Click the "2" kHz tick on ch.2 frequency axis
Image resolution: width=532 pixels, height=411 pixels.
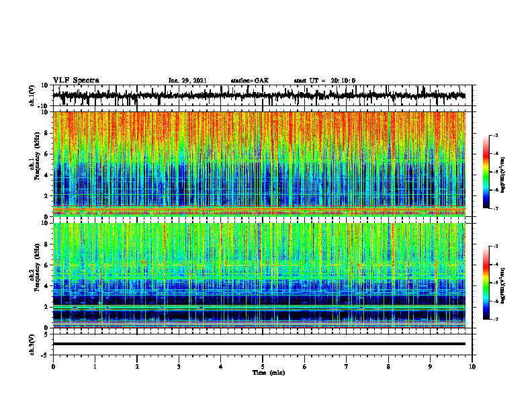pyautogui.click(x=46, y=307)
